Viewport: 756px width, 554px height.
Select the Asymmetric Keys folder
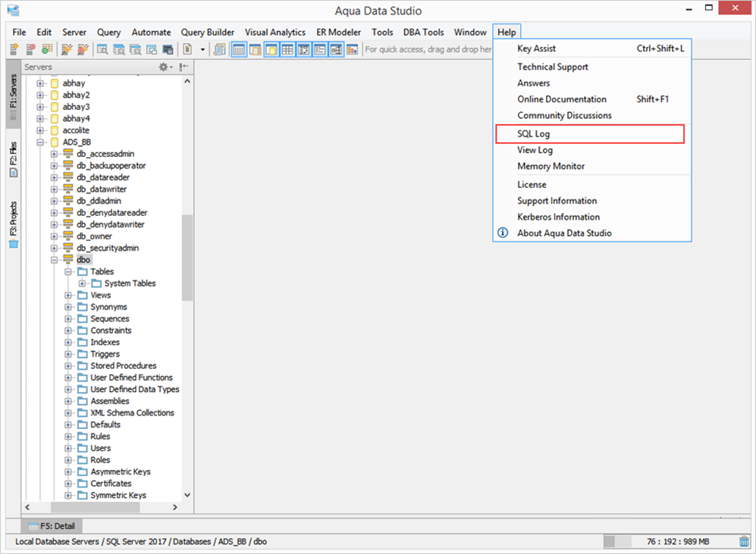pyautogui.click(x=120, y=471)
